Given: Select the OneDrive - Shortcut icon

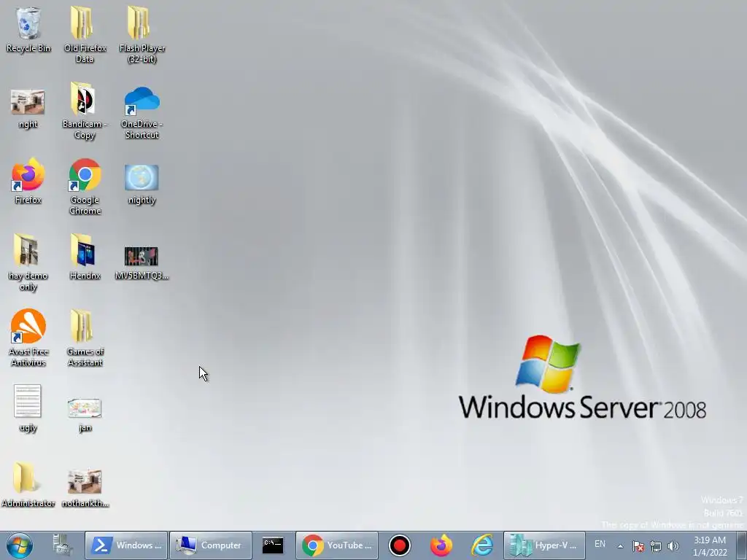Looking at the screenshot, I should pos(142,112).
